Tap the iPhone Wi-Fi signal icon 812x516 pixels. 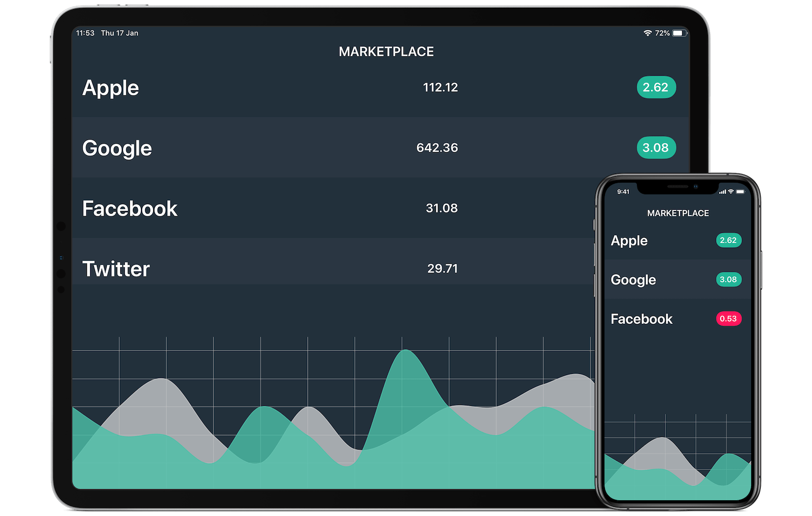coord(731,192)
